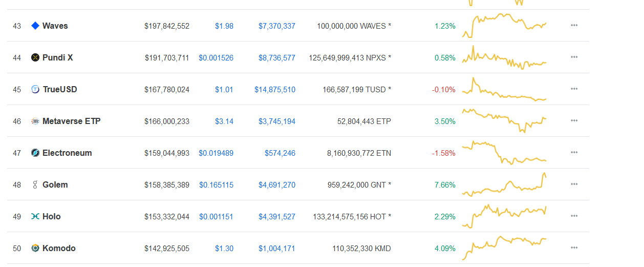
Task: Open the more options menu for TrueUSD
Action: [574, 89]
